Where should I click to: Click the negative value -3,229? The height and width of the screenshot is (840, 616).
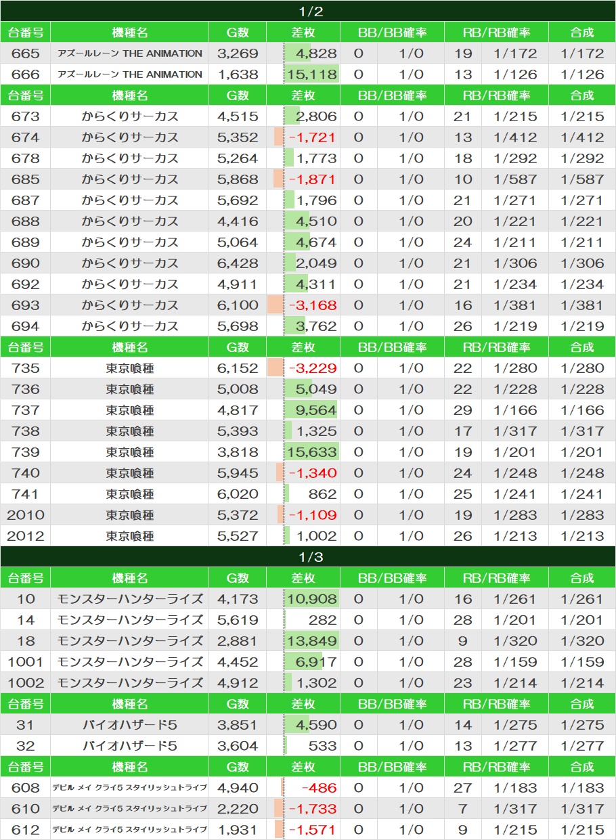(x=312, y=368)
